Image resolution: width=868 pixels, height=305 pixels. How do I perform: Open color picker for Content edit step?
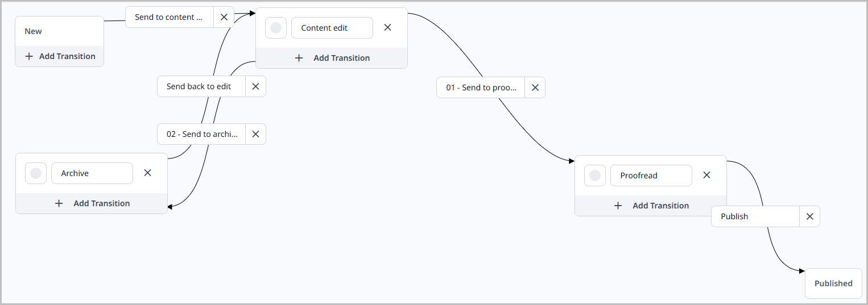276,28
